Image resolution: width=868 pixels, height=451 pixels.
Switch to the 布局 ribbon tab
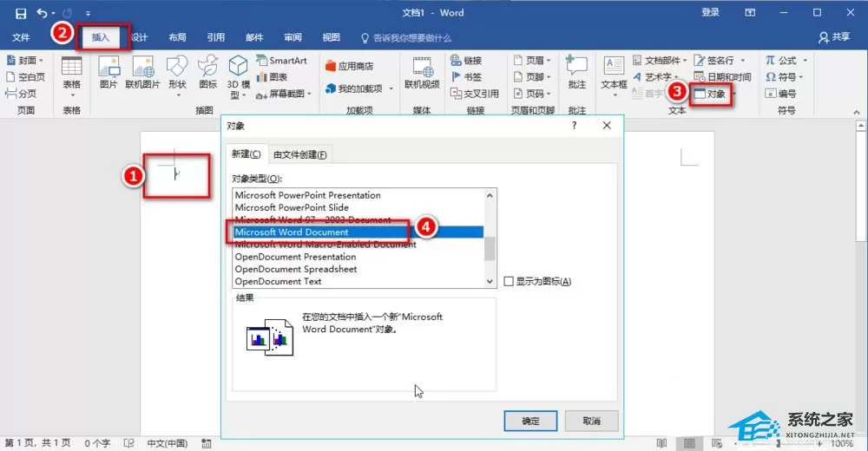[x=177, y=37]
